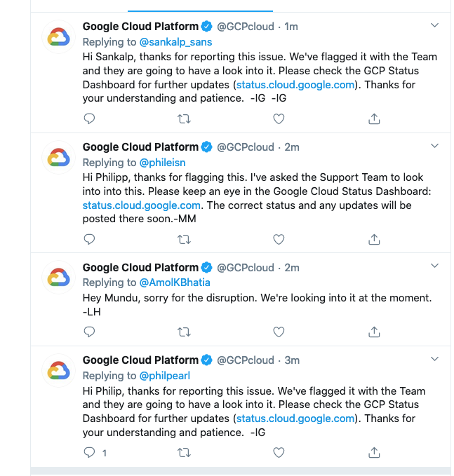Retweet the reply to @AmolKBhatia
Screen dimensions: 454x476
(184, 332)
